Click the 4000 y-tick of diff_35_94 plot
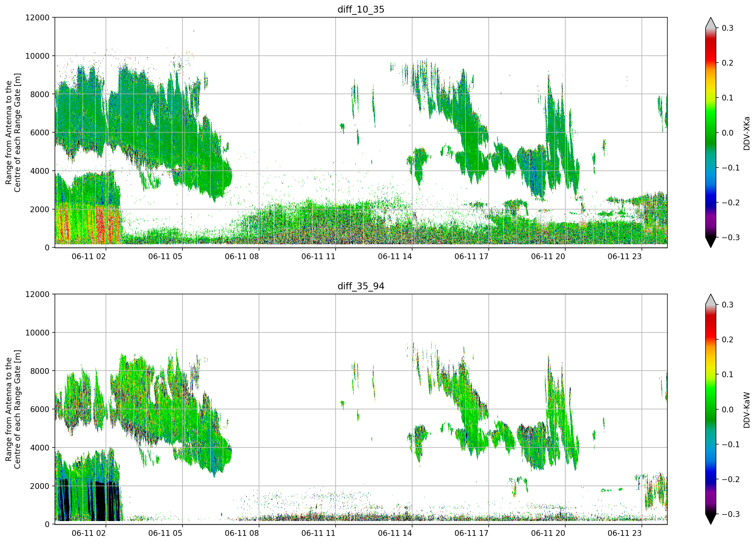 [40, 448]
